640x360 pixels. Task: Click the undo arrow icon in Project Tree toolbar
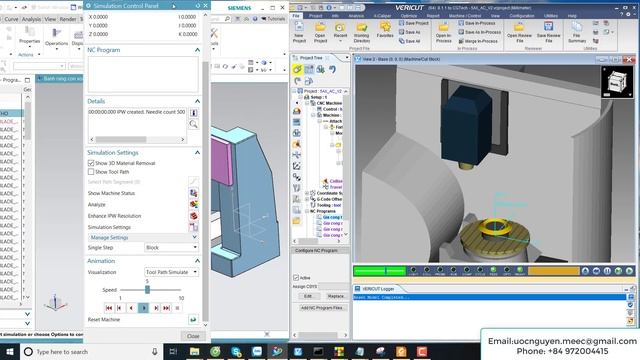click(332, 69)
